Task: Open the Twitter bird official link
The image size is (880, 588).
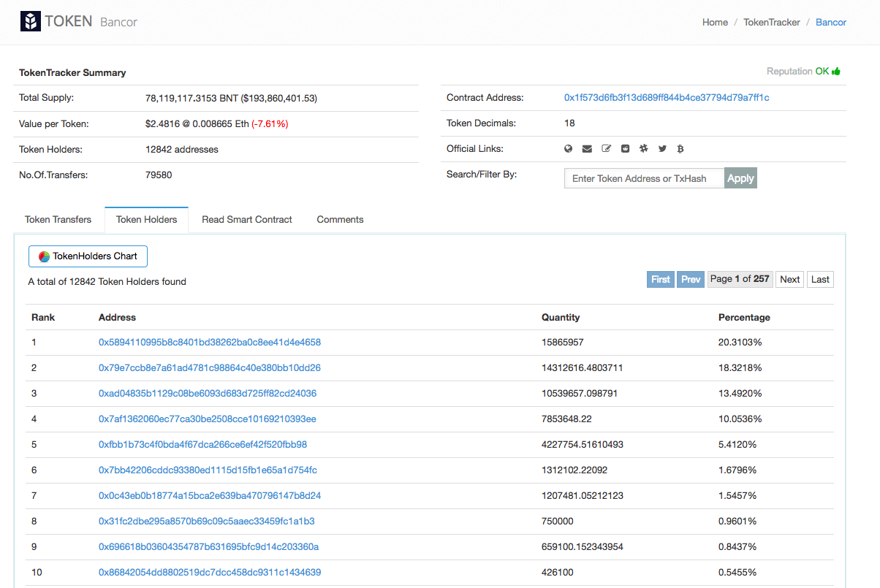Action: (662, 148)
